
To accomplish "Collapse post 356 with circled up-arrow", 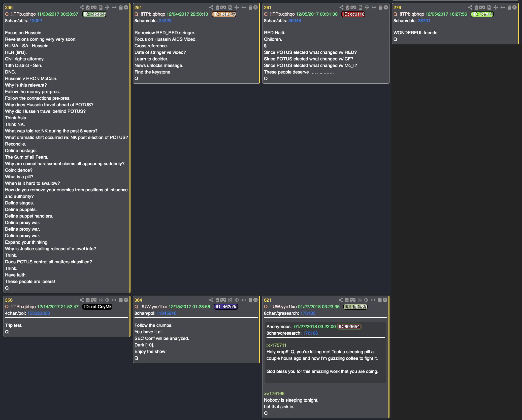I will 126,300.
